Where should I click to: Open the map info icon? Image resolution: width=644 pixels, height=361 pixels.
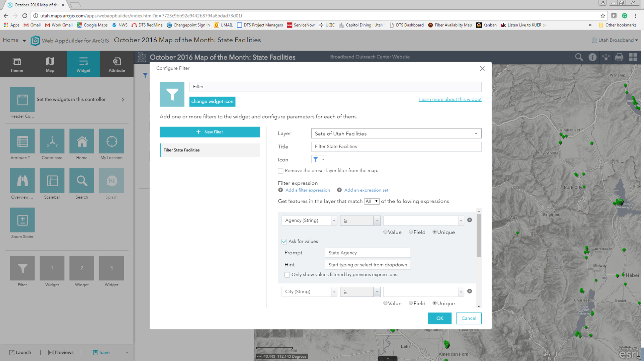[592, 57]
